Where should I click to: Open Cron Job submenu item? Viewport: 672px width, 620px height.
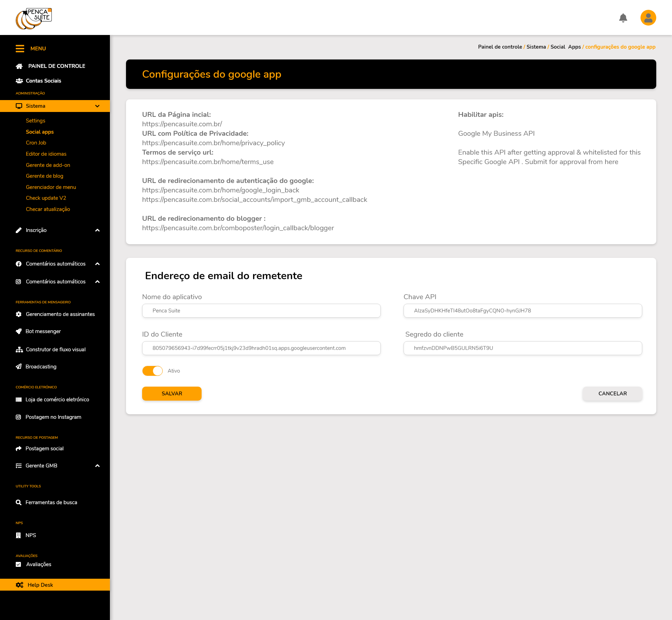pos(36,143)
